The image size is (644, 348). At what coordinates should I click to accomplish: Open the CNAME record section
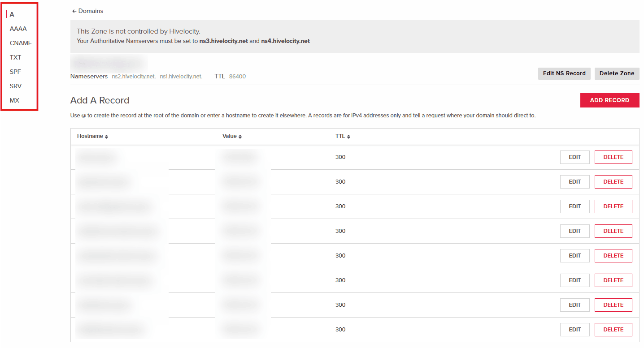point(21,43)
